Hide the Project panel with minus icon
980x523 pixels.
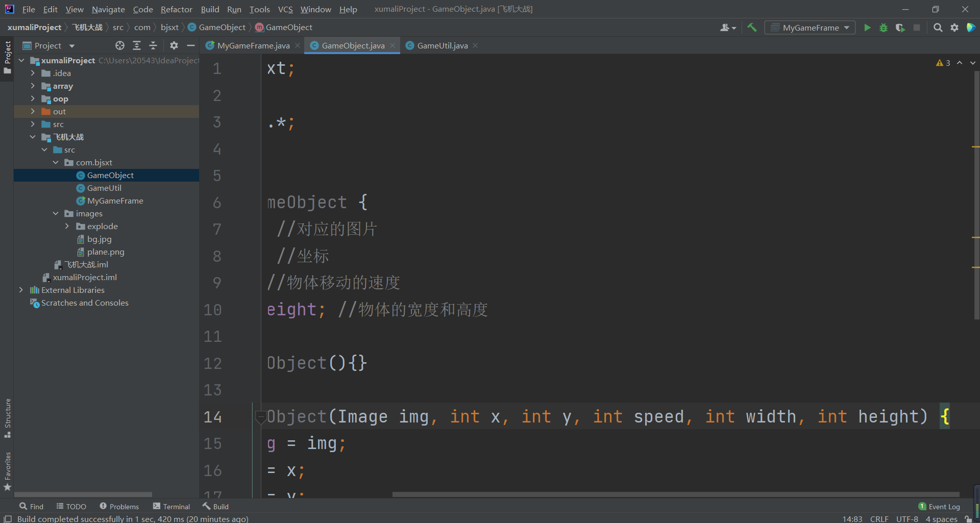point(191,45)
